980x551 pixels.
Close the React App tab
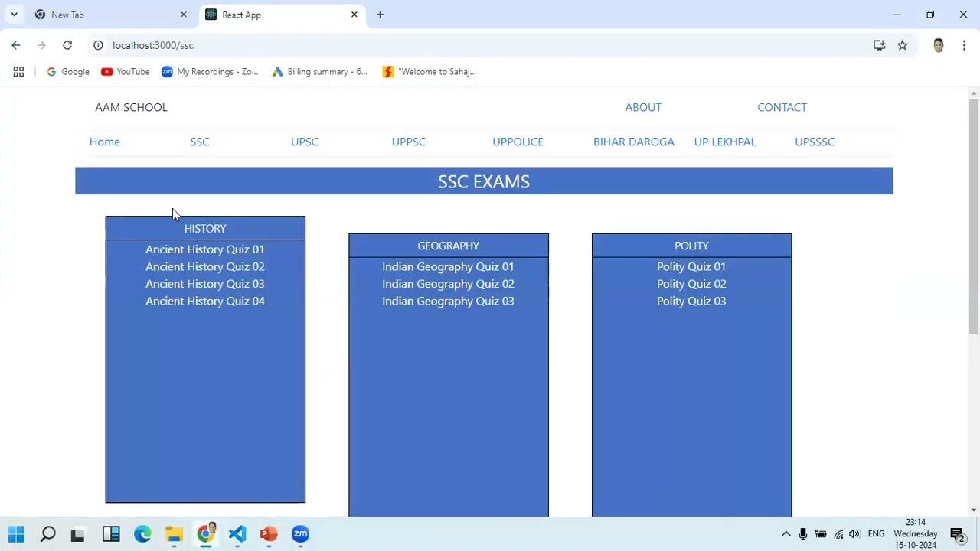click(x=354, y=15)
